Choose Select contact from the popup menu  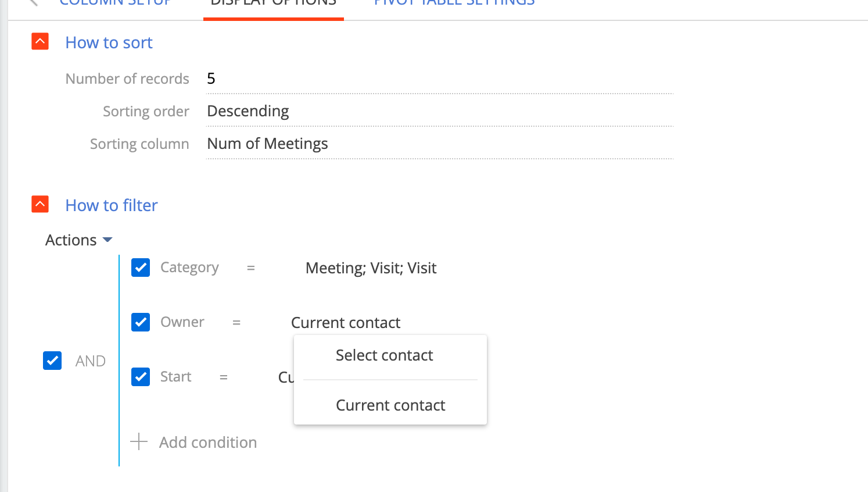tap(385, 355)
